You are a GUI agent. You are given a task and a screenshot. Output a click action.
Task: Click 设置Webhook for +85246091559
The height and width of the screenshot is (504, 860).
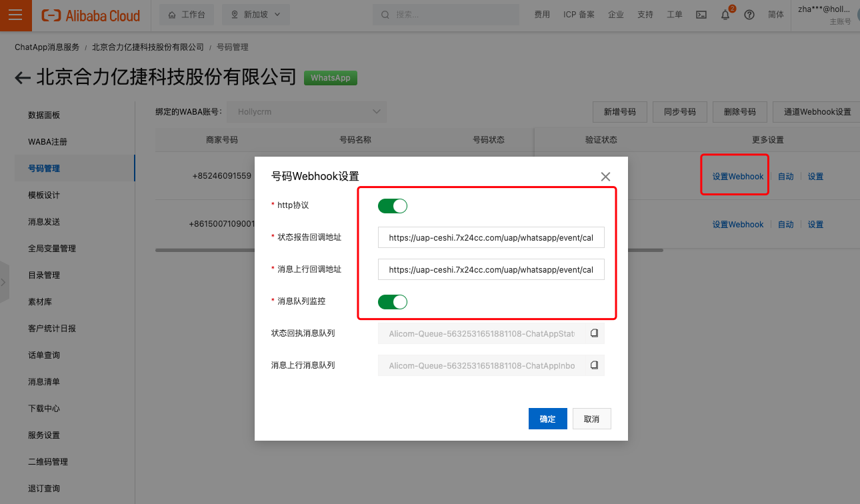tap(738, 177)
